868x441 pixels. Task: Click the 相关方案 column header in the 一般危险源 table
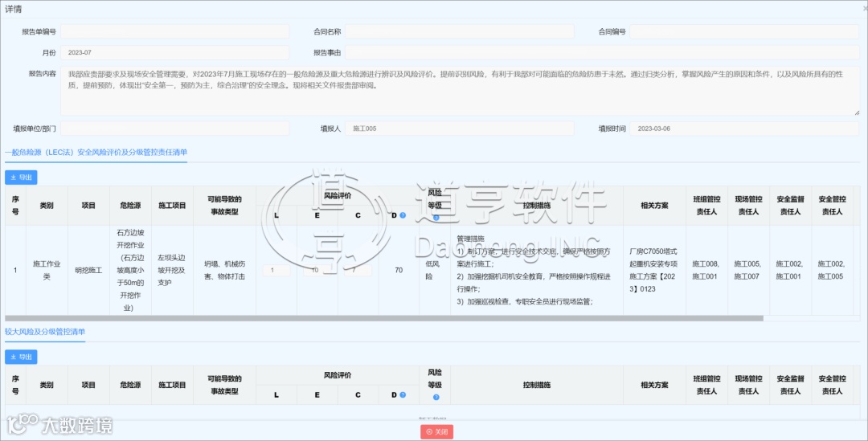[654, 206]
